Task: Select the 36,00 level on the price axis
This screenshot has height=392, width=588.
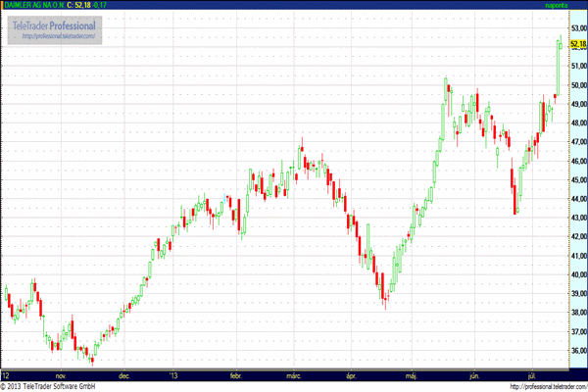Action: pos(577,351)
